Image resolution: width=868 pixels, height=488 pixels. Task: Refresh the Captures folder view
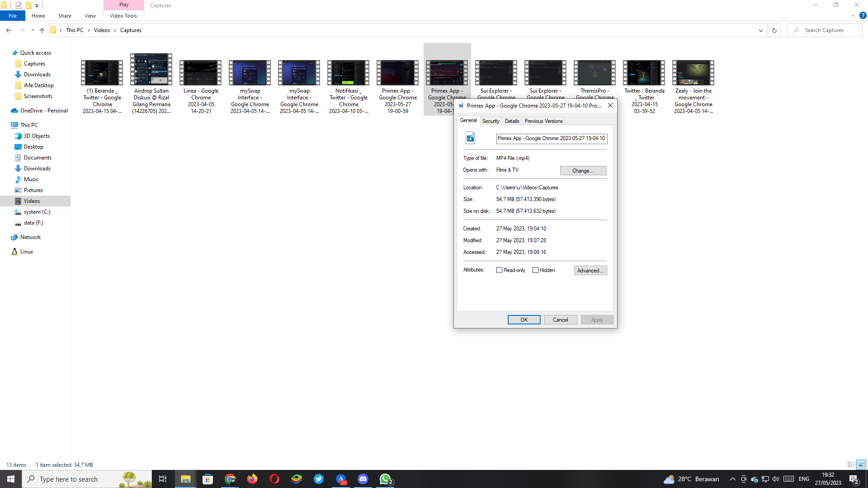tap(774, 30)
